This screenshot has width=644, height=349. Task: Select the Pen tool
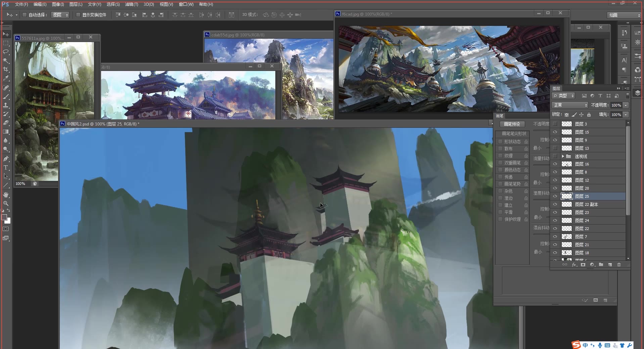(6, 159)
